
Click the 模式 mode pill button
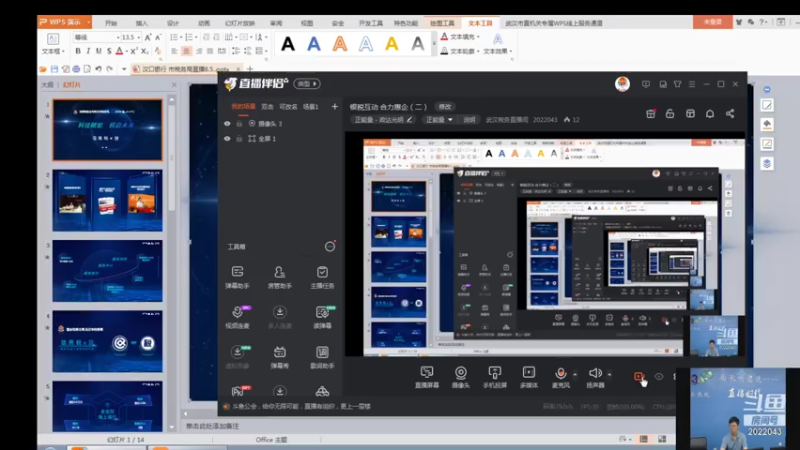(x=307, y=84)
